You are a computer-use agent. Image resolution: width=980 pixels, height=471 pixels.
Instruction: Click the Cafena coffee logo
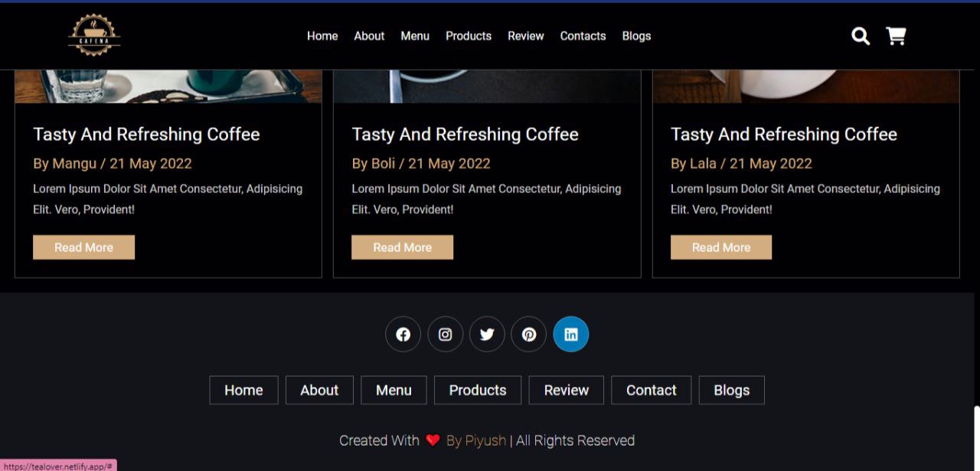(x=93, y=35)
